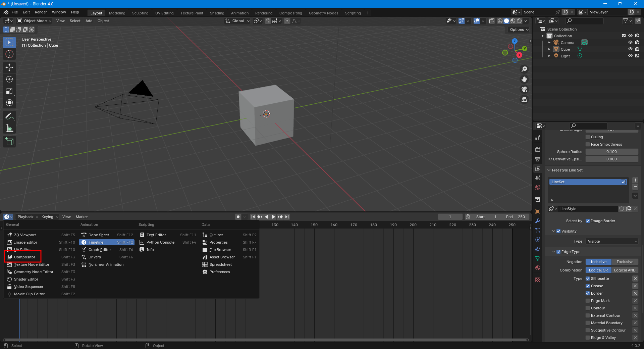Select the Annotate tool
Viewport: 644px width, 349px height.
9,116
